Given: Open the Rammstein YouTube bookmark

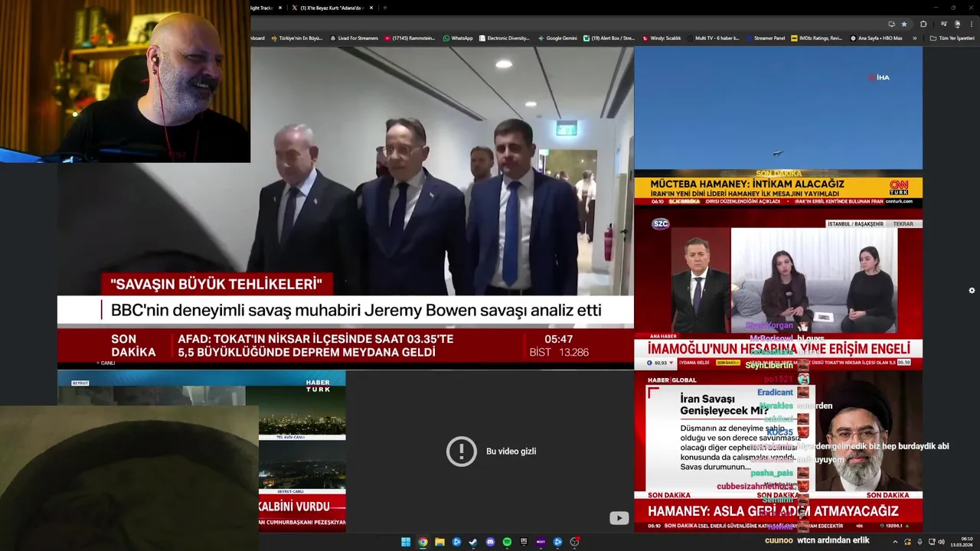Looking at the screenshot, I should 410,37.
